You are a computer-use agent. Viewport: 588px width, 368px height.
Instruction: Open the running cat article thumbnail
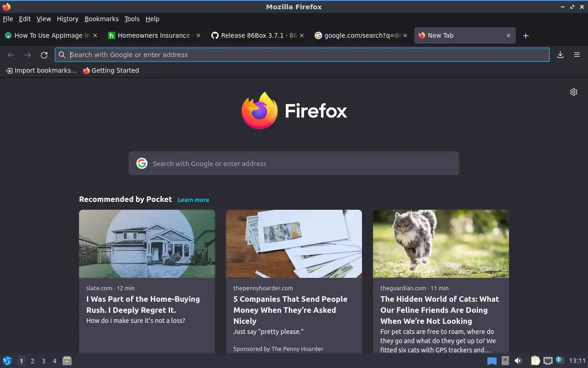click(441, 244)
